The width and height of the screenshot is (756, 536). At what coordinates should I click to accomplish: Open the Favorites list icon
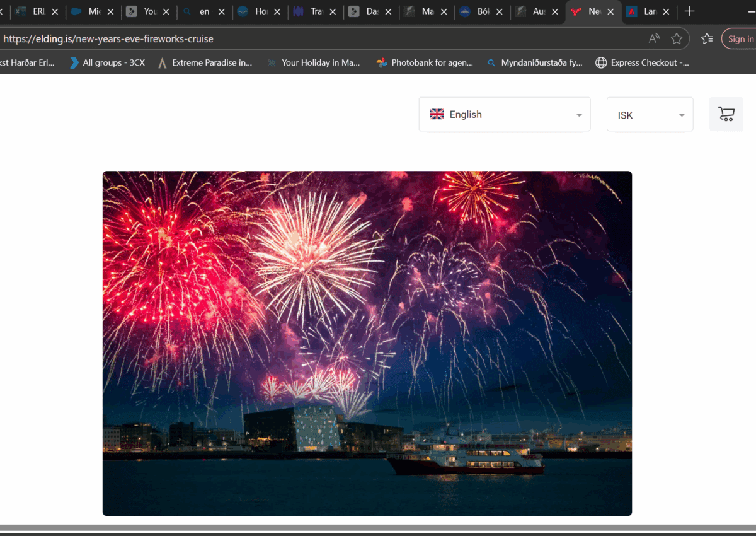coord(707,38)
